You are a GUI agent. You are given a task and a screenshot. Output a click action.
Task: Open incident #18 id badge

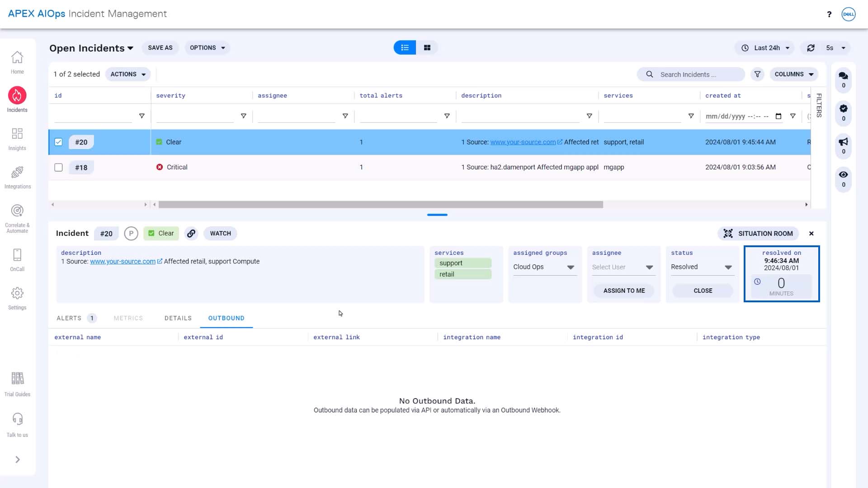tap(81, 167)
